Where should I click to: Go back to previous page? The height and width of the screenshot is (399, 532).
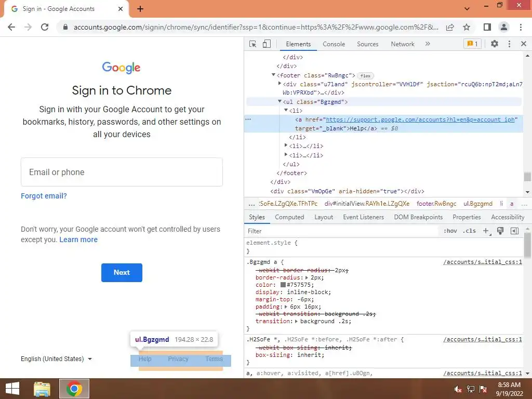pos(11,27)
